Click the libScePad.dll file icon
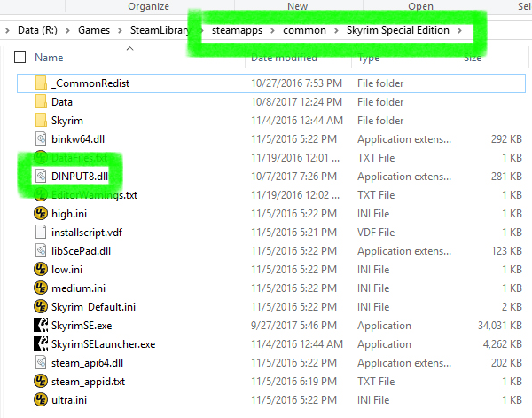This screenshot has height=418, width=532. coord(41,251)
